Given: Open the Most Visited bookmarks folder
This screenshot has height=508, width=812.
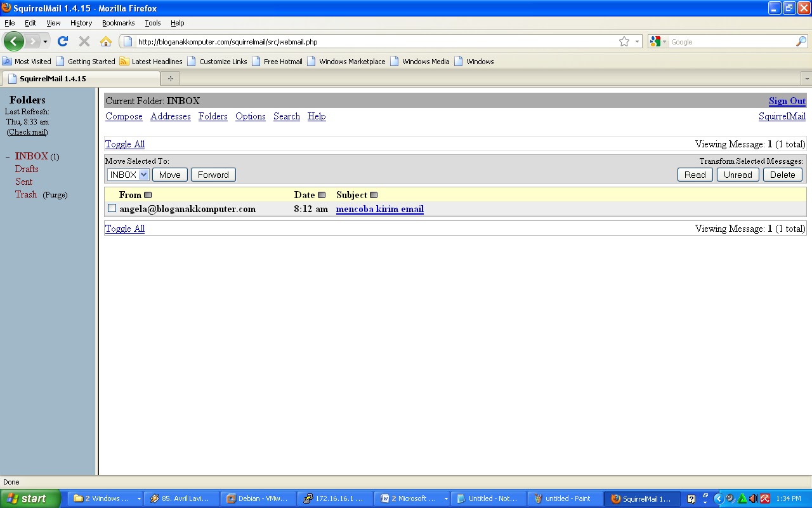Looking at the screenshot, I should (27, 62).
